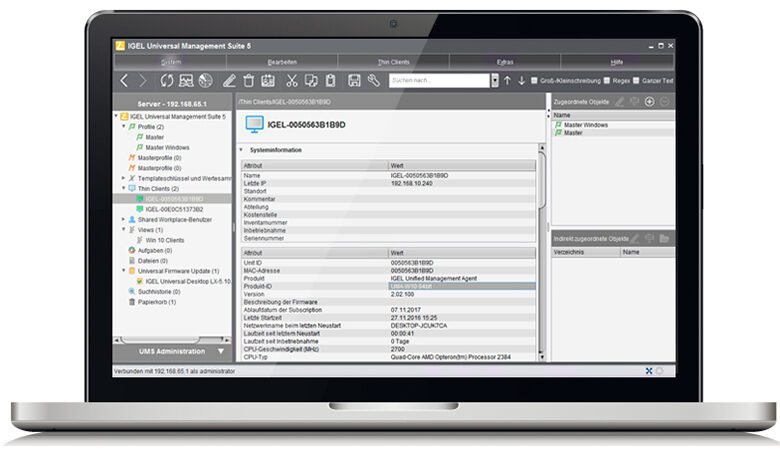Click the Verzeichnis column header
780x457 pixels.
pos(586,252)
